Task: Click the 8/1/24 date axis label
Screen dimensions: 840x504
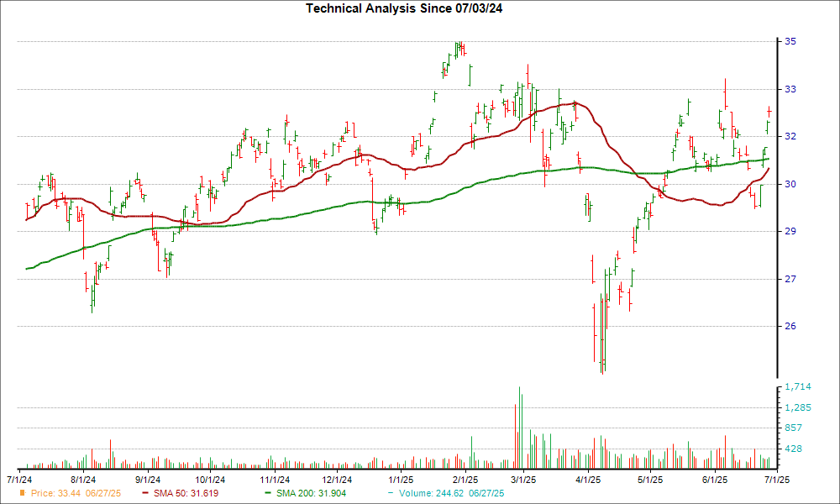Action: point(83,480)
